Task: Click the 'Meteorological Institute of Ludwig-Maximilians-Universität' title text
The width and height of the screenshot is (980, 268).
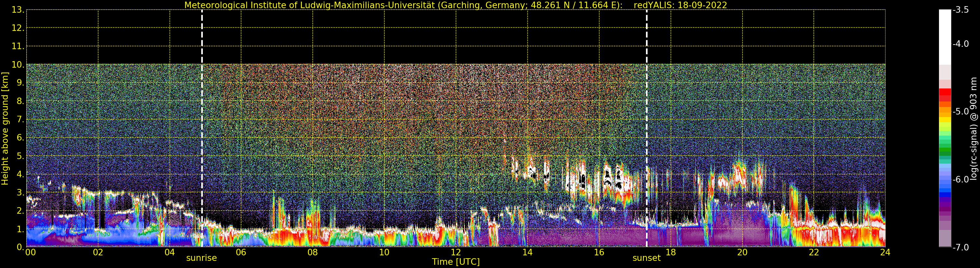Action: coord(310,5)
